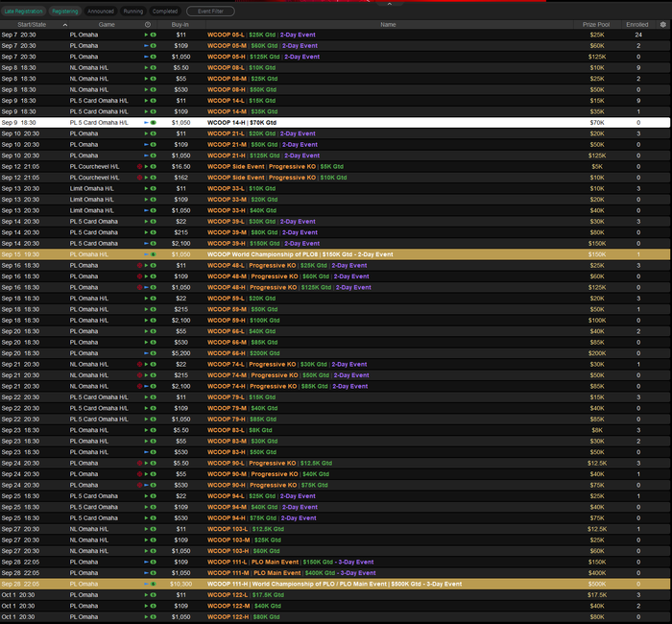This screenshot has width=672, height=624.
Task: Click the green chip icon in WCOOP 05-L row
Action: coord(153,35)
